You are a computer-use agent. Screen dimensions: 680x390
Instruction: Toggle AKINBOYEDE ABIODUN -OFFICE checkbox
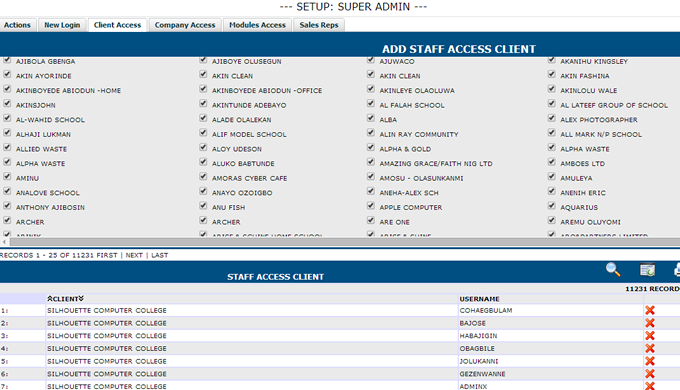click(x=203, y=89)
